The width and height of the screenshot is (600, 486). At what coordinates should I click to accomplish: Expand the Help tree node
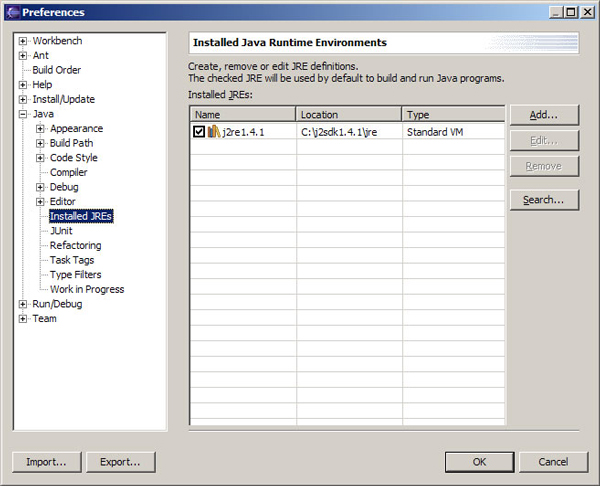tap(23, 85)
